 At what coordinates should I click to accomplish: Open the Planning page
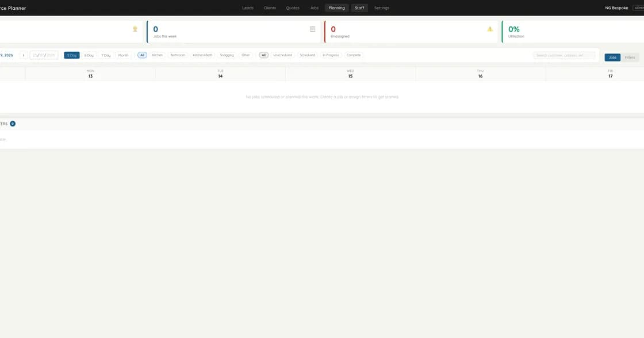336,8
